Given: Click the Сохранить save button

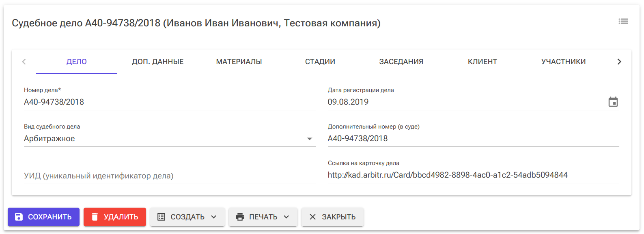Looking at the screenshot, I should [x=43, y=217].
